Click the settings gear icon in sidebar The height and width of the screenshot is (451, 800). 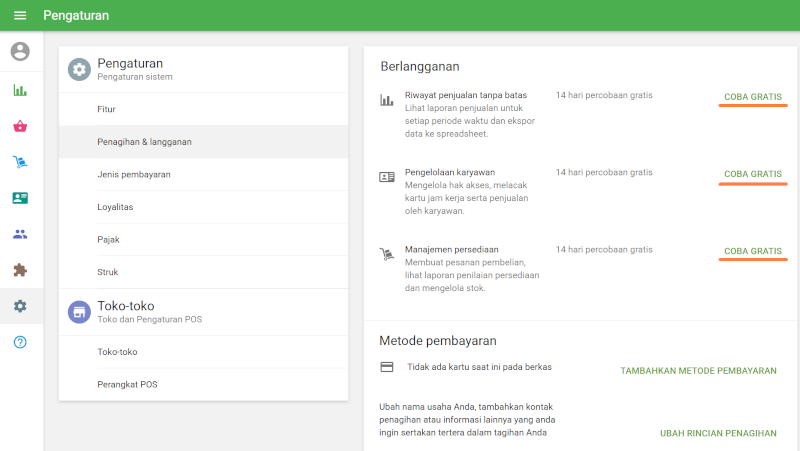point(20,306)
